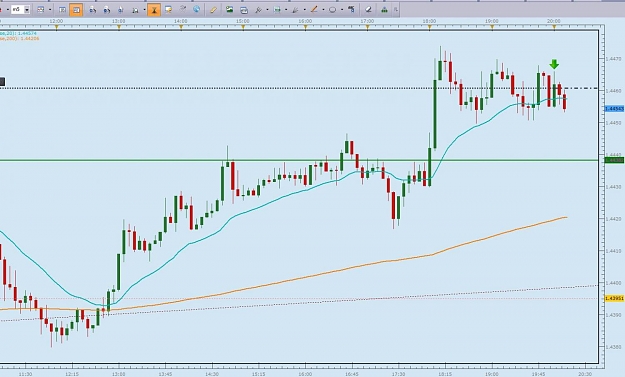The height and width of the screenshot is (377, 625).
Task: Select the text label tool icon
Action: (x=351, y=9)
